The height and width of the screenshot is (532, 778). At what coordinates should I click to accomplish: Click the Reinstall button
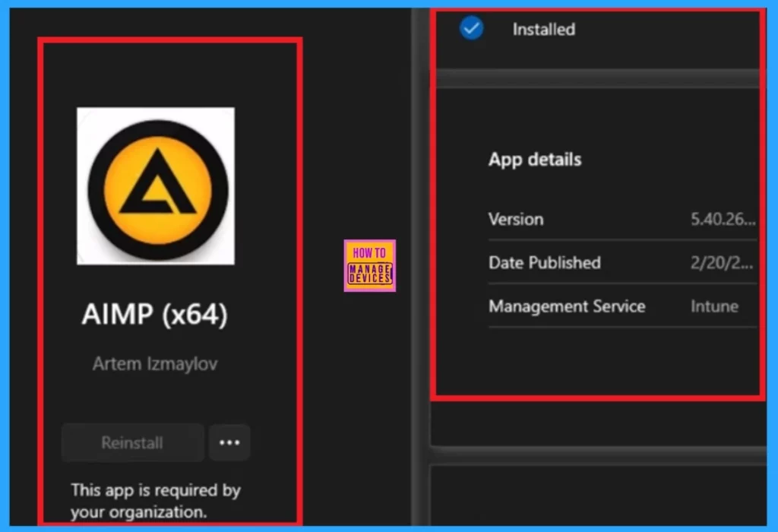[132, 442]
